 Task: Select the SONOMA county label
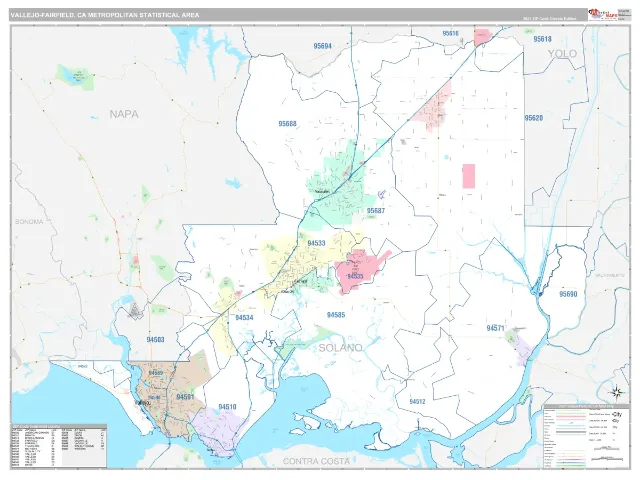coord(29,222)
